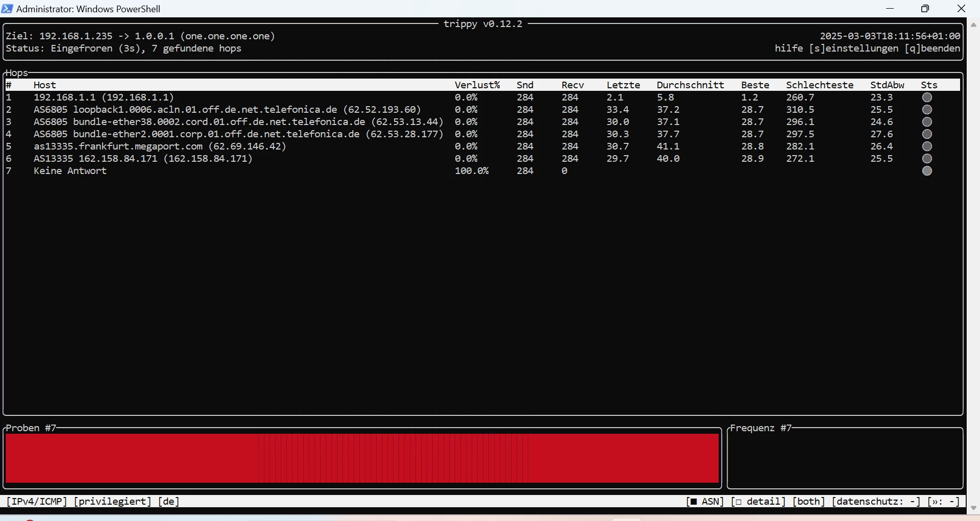Click the status circle for the bundle-ether38 hop
This screenshot has width=980, height=521.
[927, 122]
